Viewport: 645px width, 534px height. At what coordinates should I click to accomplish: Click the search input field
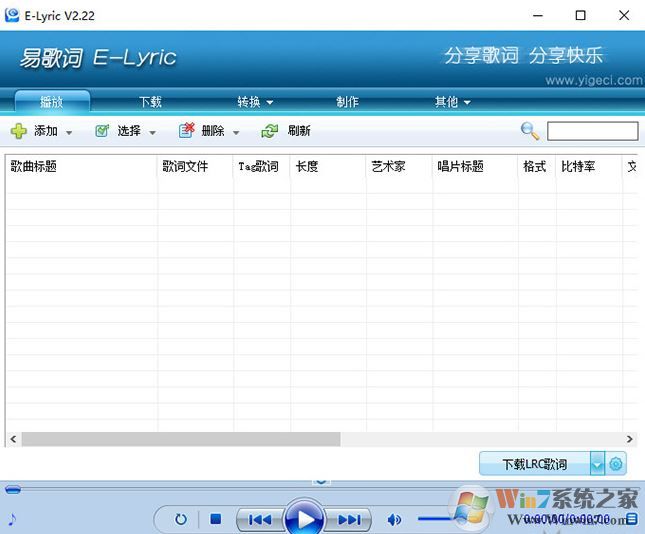[592, 131]
